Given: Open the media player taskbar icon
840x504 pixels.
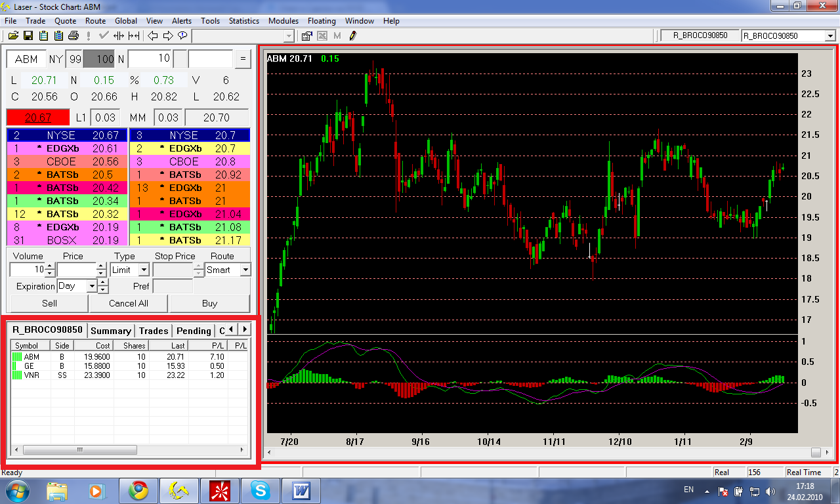Looking at the screenshot, I should [97, 490].
